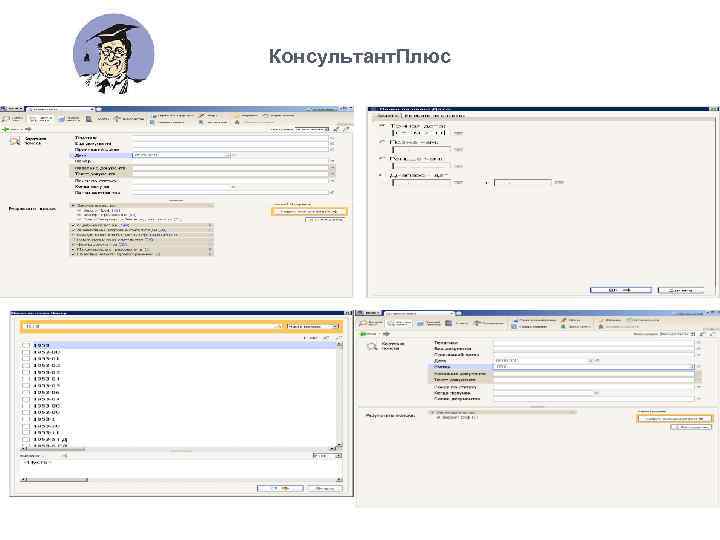Viewport: 720px width, 540px height.
Task: Open Legal Navigator icon in date search window toolbar
Action: [x=68, y=119]
